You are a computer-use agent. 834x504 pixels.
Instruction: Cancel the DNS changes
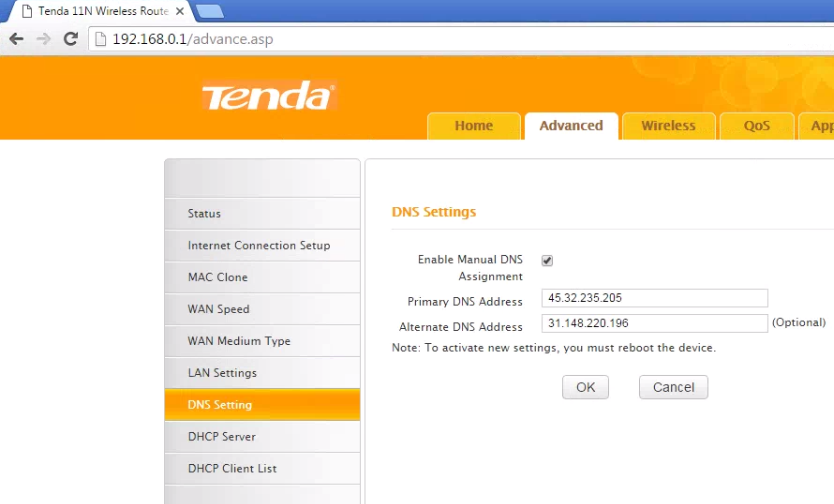[x=673, y=387]
